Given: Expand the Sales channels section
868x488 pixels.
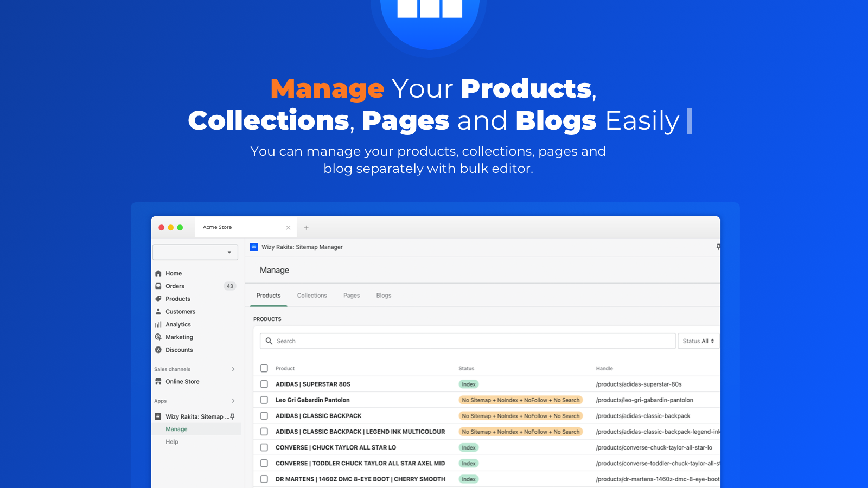Looking at the screenshot, I should [x=233, y=369].
